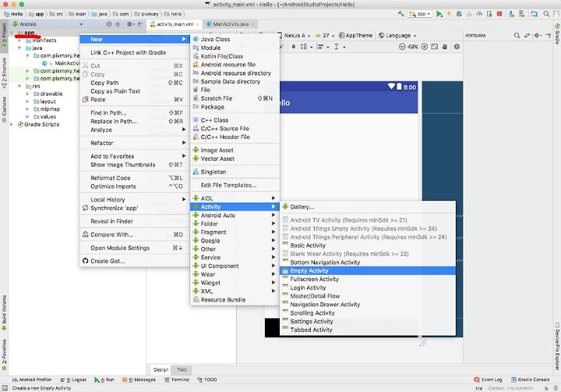Collapse the res folder node
This screenshot has height=392, width=561.
tap(19, 87)
